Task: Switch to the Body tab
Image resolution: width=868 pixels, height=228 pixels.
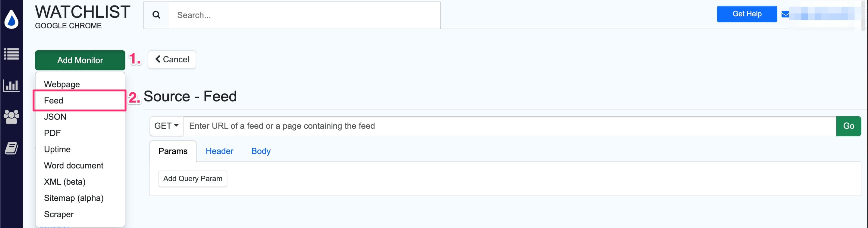Action: point(260,151)
